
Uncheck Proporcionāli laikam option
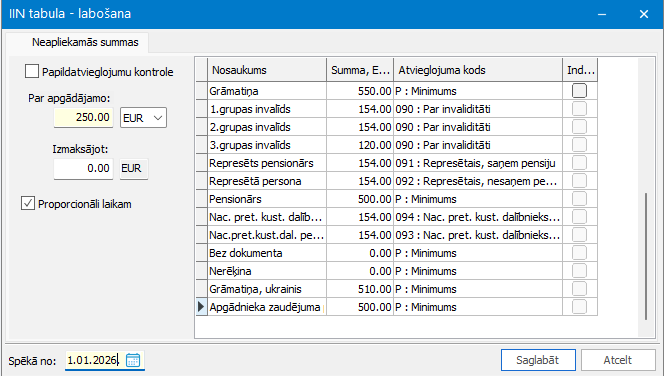[x=28, y=203]
